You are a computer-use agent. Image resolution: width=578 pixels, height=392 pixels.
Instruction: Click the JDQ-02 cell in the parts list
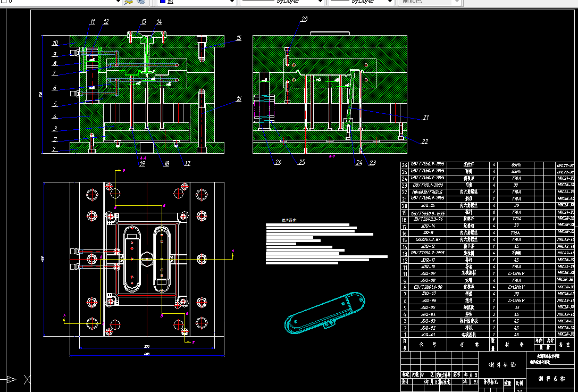pos(428,328)
